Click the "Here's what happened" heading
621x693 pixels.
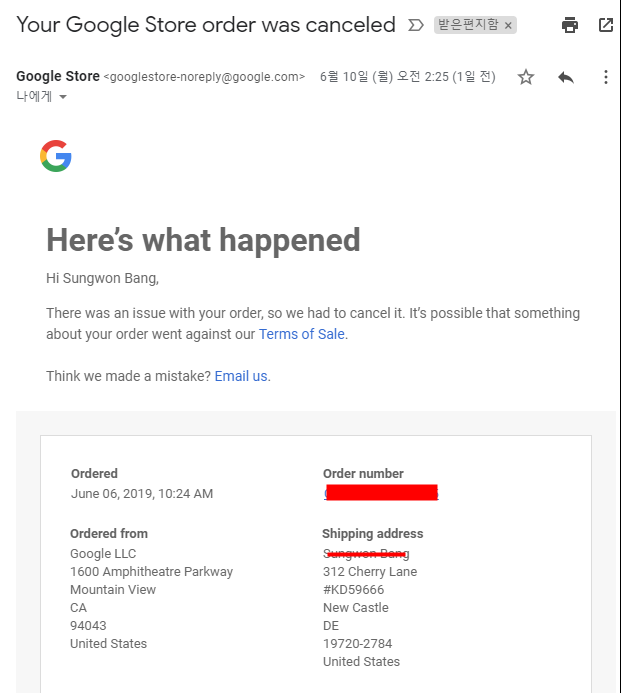pos(203,240)
